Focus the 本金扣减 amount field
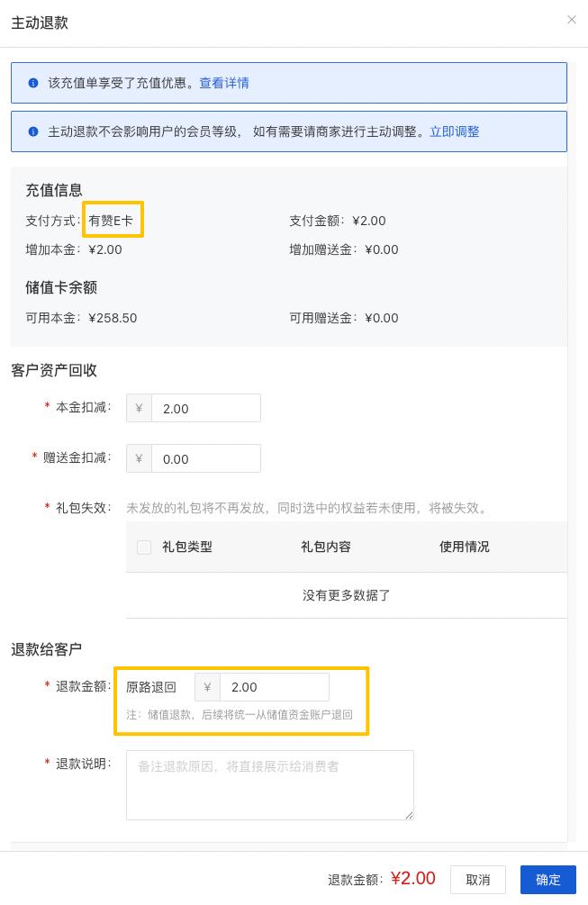The width and height of the screenshot is (588, 905). point(205,408)
